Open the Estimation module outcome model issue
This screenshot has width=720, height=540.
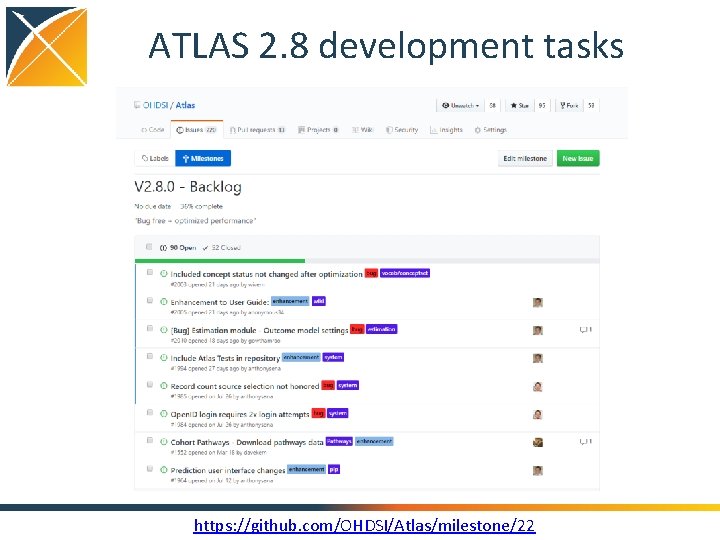click(x=259, y=330)
